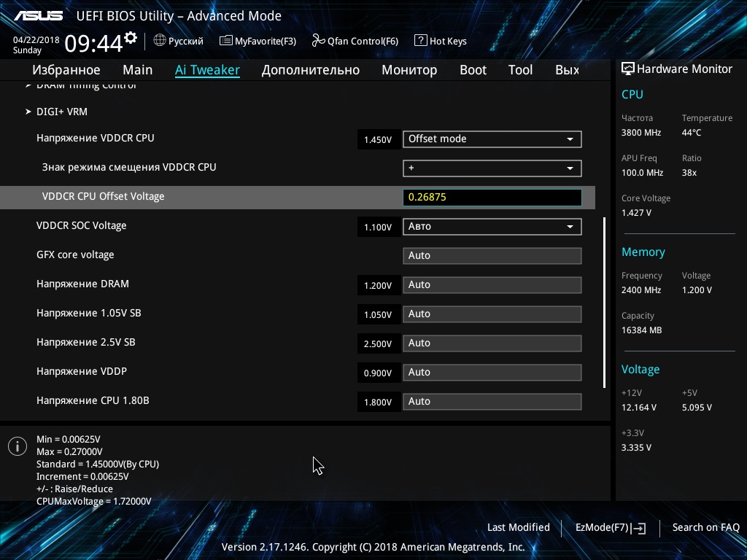The height and width of the screenshot is (560, 747).
Task: Open the Дополнительно tab
Action: click(x=311, y=70)
